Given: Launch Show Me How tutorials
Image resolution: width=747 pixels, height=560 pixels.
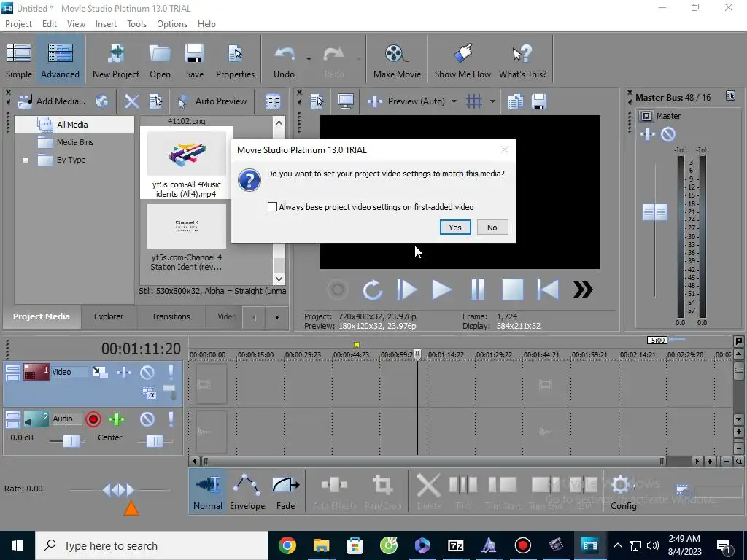Looking at the screenshot, I should 462,61.
